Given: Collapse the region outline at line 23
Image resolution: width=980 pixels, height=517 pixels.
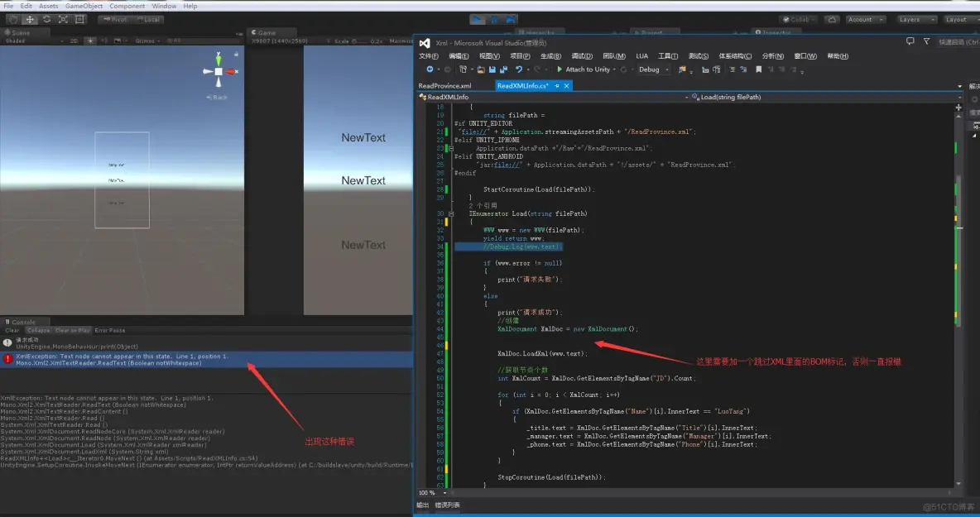Looking at the screenshot, I should pyautogui.click(x=450, y=149).
